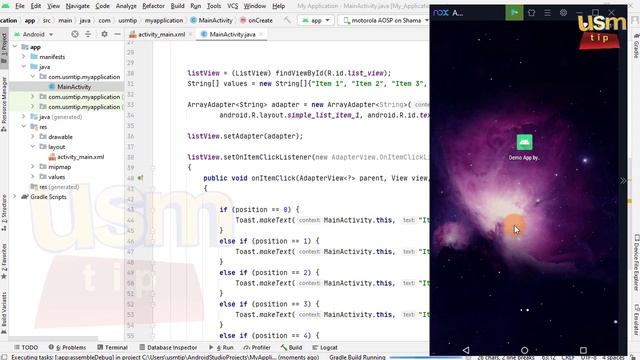This screenshot has height=360, width=640.
Task: Click the green Play button in Nox title bar
Action: click(x=514, y=13)
